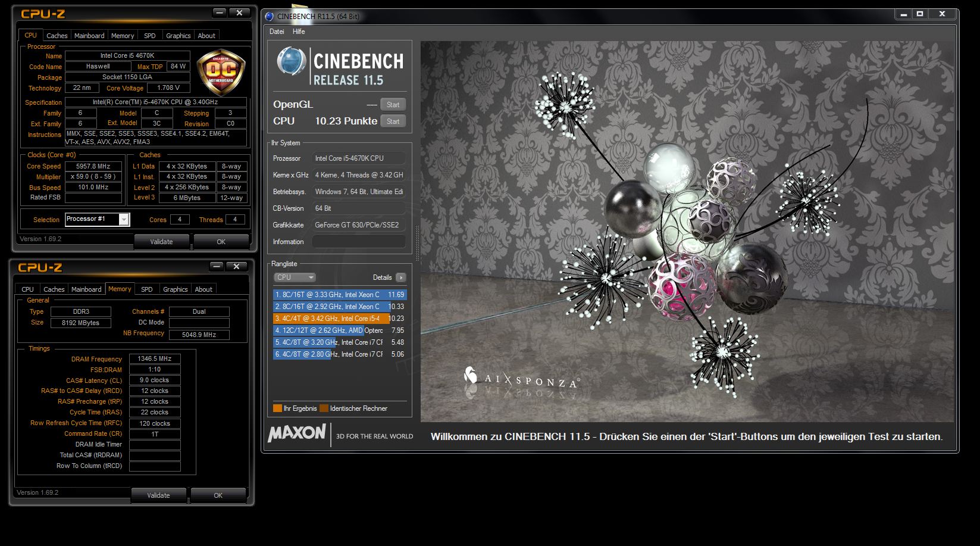Click Validate in the upper CPU-Z window
The height and width of the screenshot is (546, 980).
coord(161,242)
